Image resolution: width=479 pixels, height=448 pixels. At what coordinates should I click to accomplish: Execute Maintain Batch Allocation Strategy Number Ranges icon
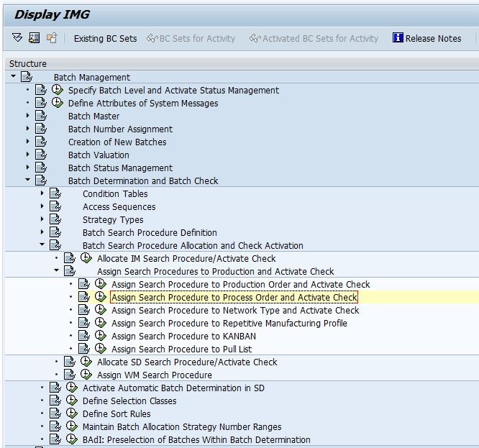click(x=72, y=426)
